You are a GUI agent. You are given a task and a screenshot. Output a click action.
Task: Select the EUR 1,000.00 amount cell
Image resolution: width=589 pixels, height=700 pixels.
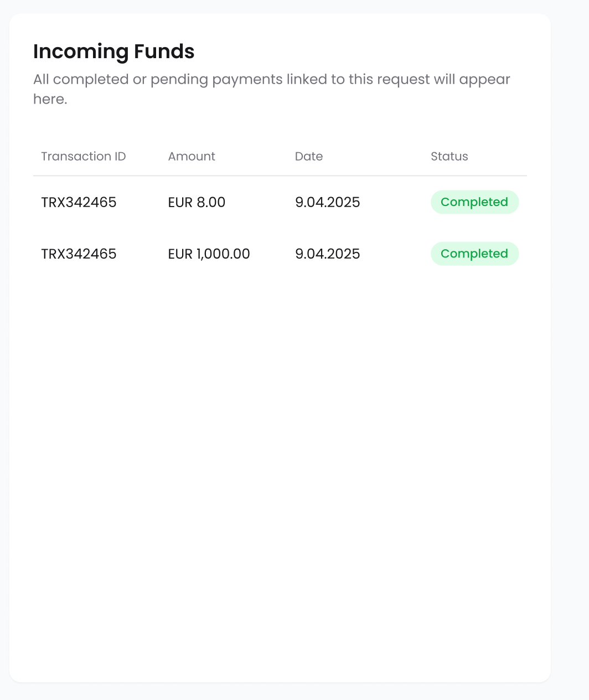[209, 254]
